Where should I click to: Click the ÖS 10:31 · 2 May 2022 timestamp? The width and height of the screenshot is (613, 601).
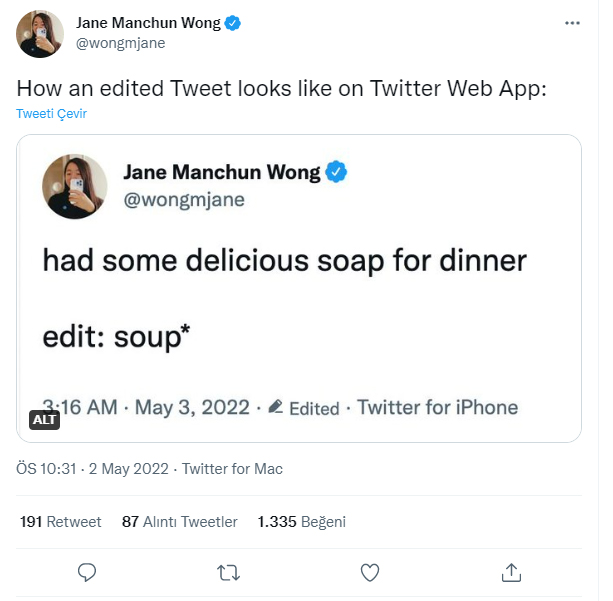coord(94,469)
